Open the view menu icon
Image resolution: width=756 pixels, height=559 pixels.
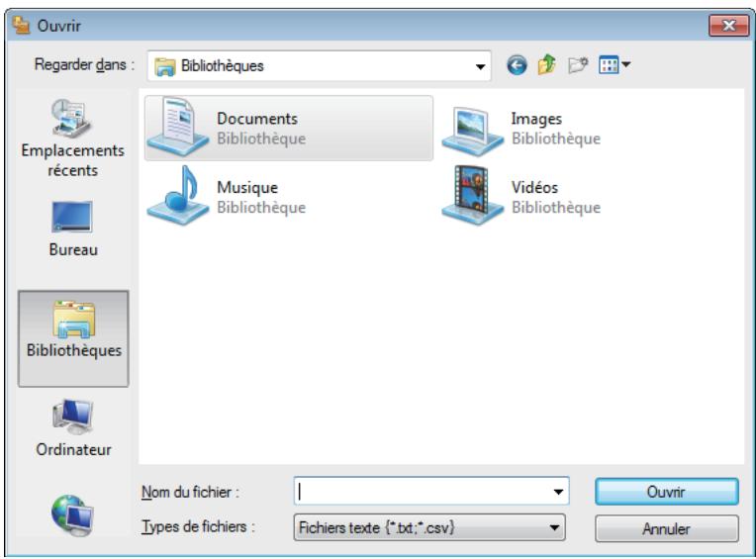tap(614, 64)
